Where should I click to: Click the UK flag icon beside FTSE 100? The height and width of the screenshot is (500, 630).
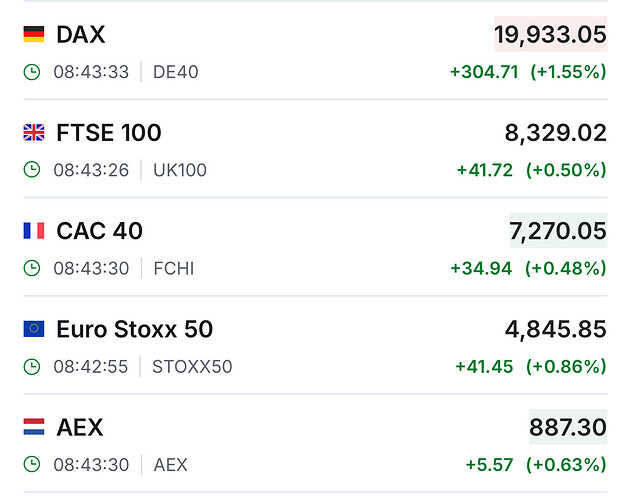[34, 132]
